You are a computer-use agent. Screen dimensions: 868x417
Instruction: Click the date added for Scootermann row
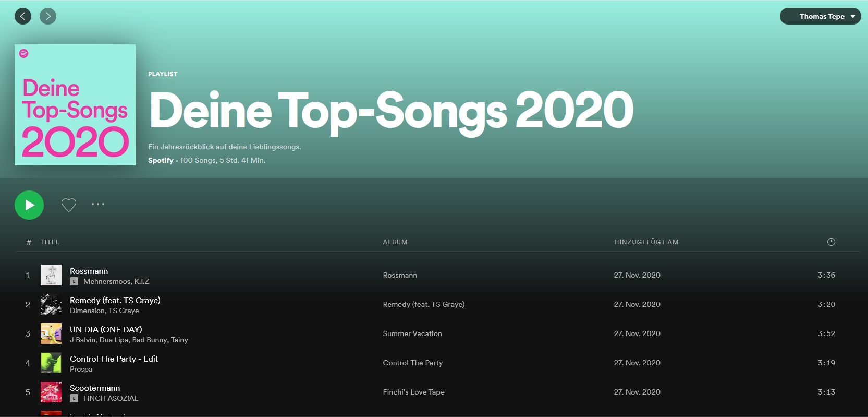637,392
